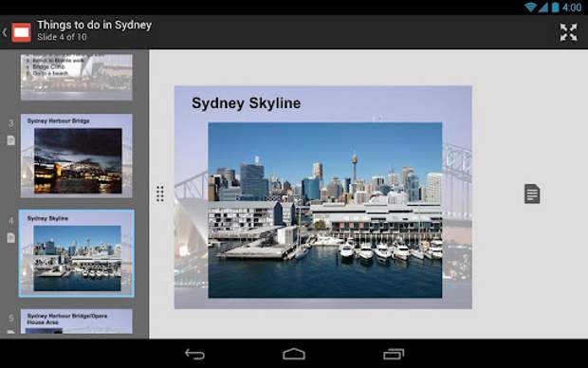Open speaker notes icon on right
The image size is (588, 368).
coord(532,193)
